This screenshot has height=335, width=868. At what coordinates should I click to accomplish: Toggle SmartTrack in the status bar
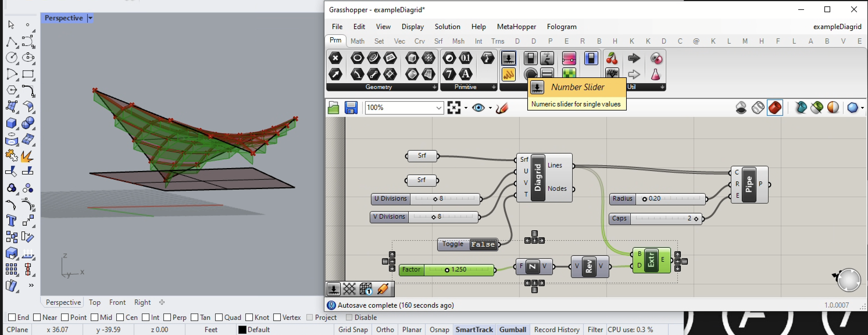pos(474,329)
